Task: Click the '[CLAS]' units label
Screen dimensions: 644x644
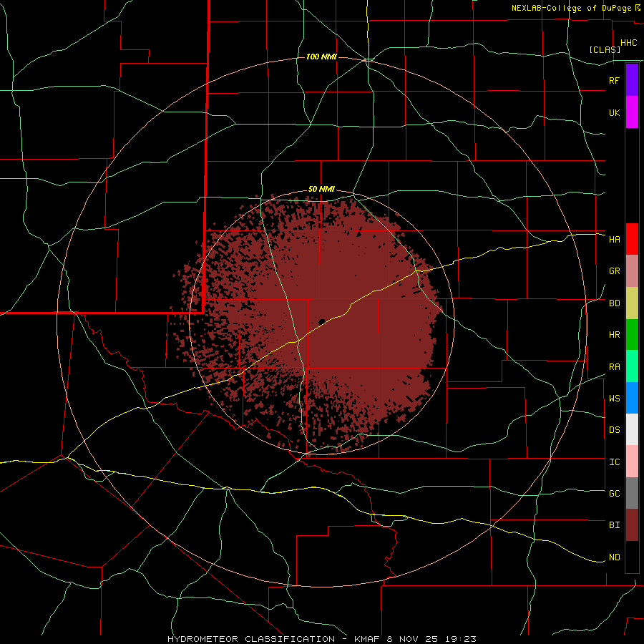Action: tap(605, 49)
